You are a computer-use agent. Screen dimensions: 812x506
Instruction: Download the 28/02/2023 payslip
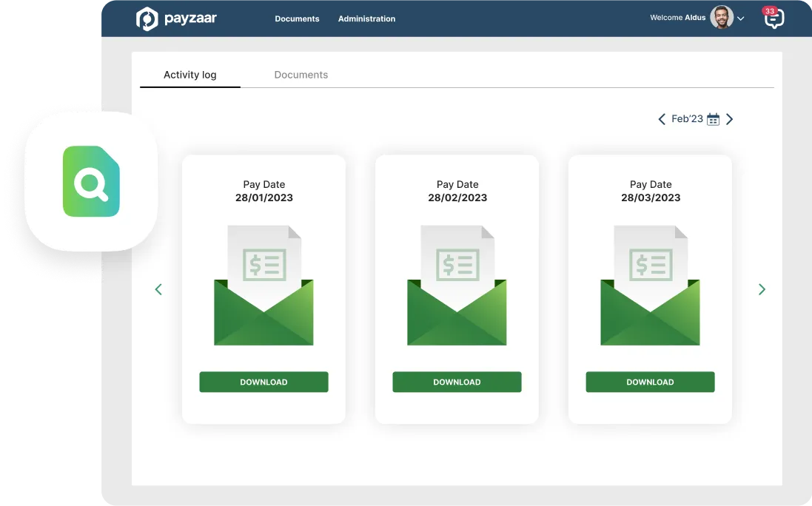[457, 382]
